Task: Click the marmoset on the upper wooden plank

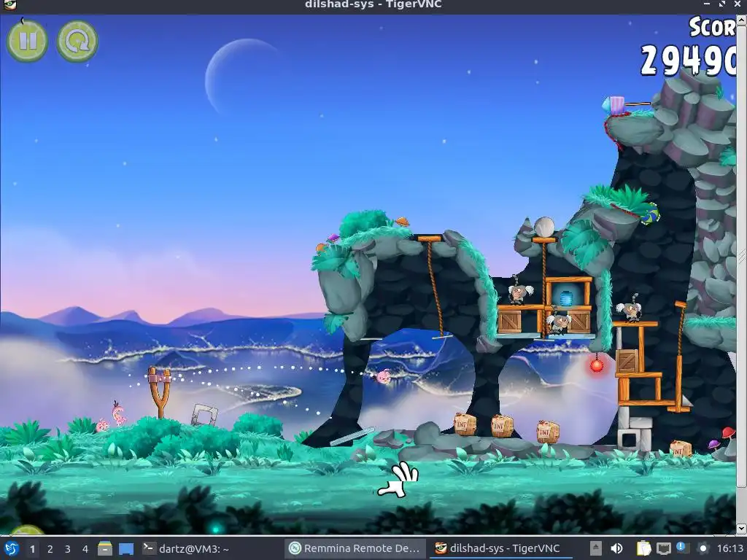Action: click(x=518, y=290)
